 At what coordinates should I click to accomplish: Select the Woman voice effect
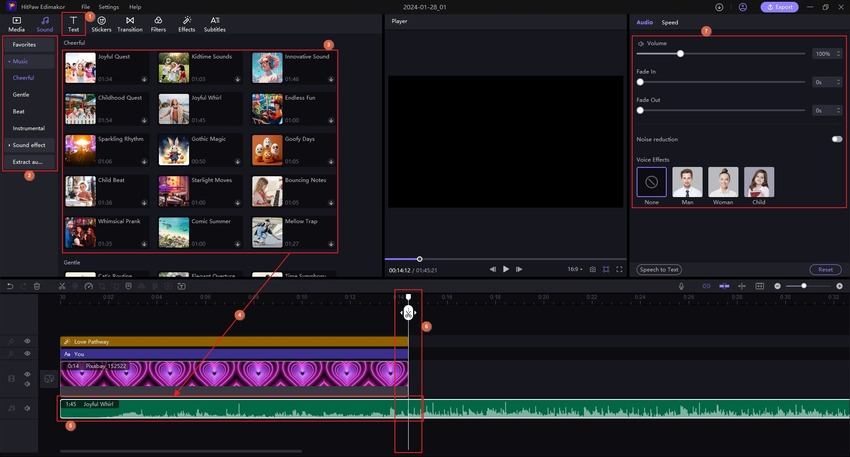pos(723,182)
